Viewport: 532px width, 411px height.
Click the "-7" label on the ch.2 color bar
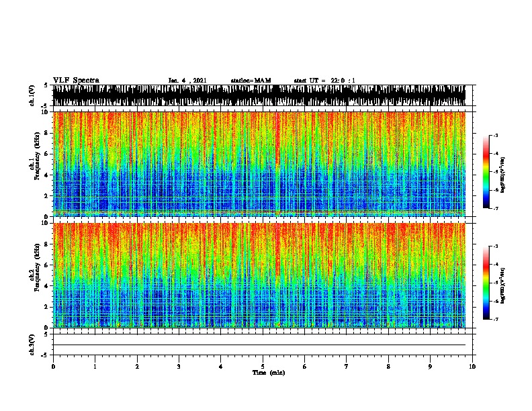coord(495,320)
